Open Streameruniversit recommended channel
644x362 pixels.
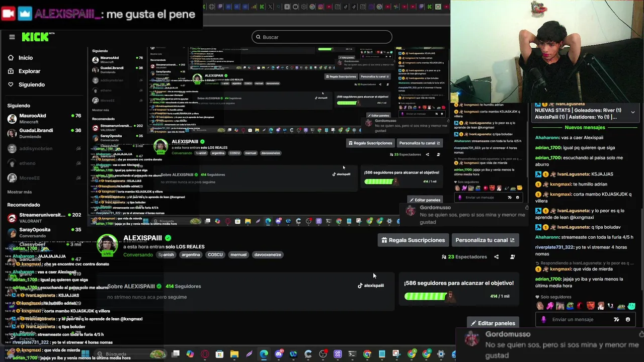pyautogui.click(x=44, y=218)
